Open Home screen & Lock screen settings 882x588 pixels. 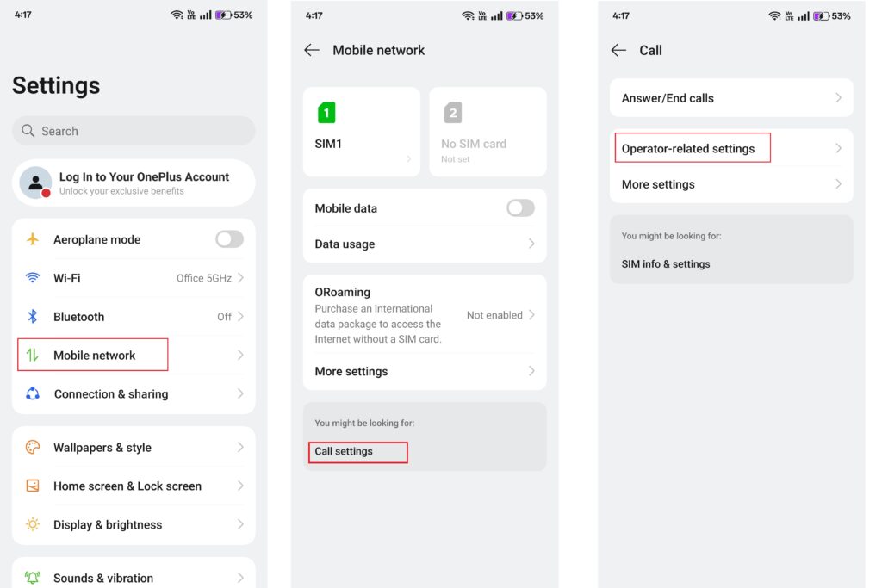[x=134, y=486]
